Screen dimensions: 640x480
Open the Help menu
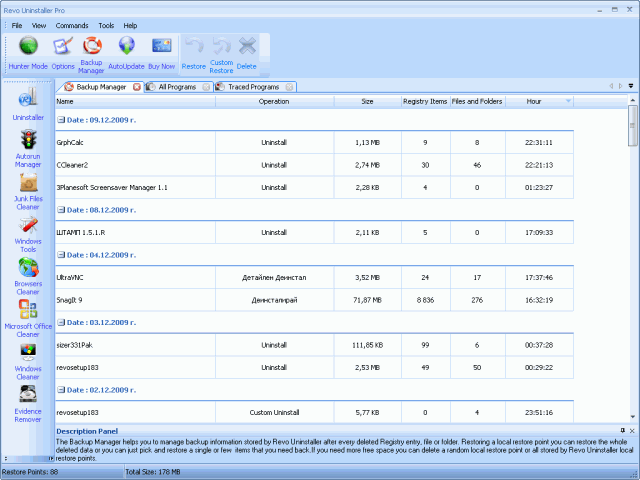point(130,25)
